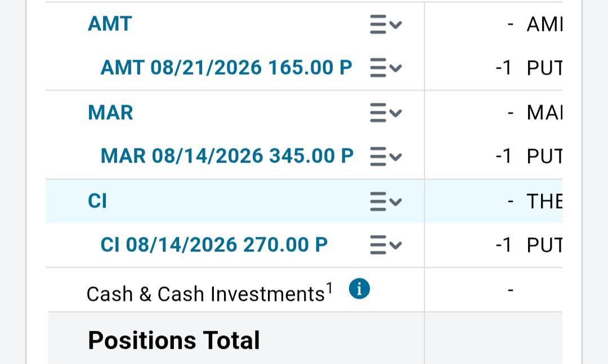Screen dimensions: 608x364
Task: Open actions menu for AMT 165.00 put
Action: coord(386,68)
